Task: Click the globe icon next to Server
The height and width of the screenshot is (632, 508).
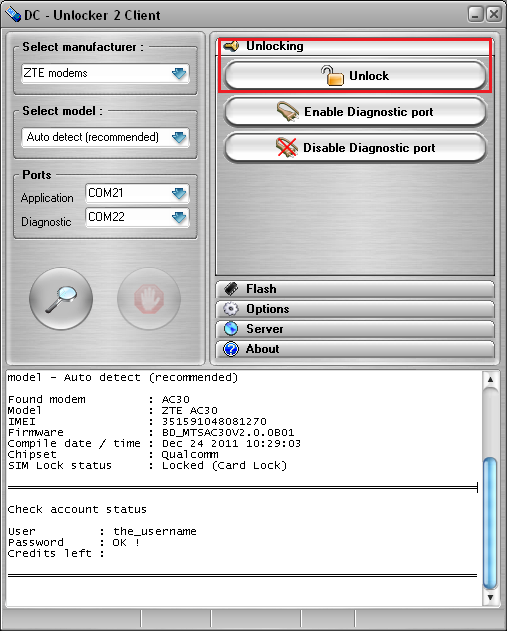Action: coord(231,328)
